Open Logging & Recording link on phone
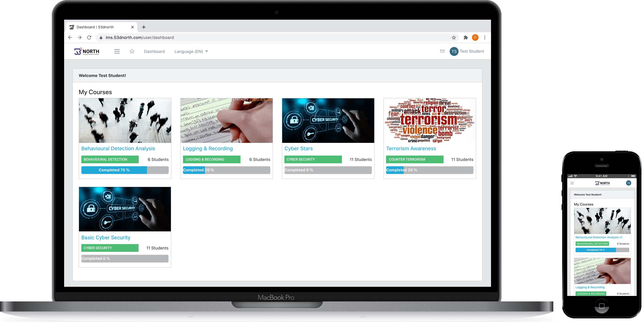 point(590,287)
